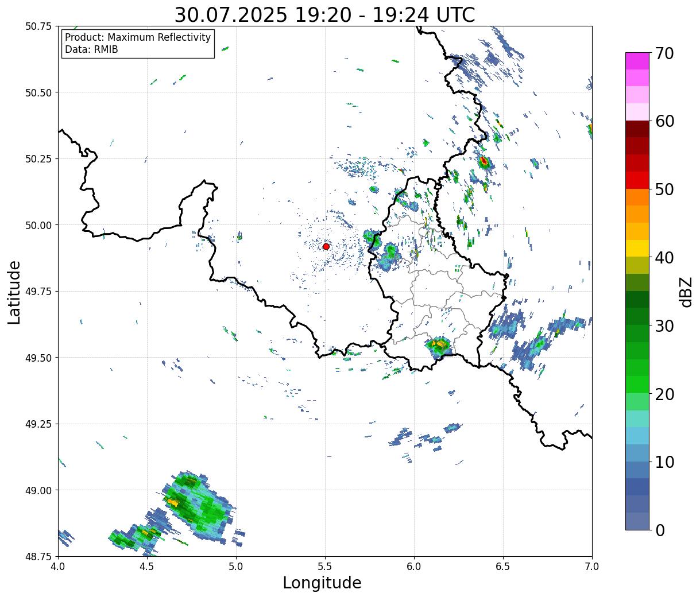Click the colorbar tick label 50
The image size is (700, 597).
pyautogui.click(x=664, y=189)
